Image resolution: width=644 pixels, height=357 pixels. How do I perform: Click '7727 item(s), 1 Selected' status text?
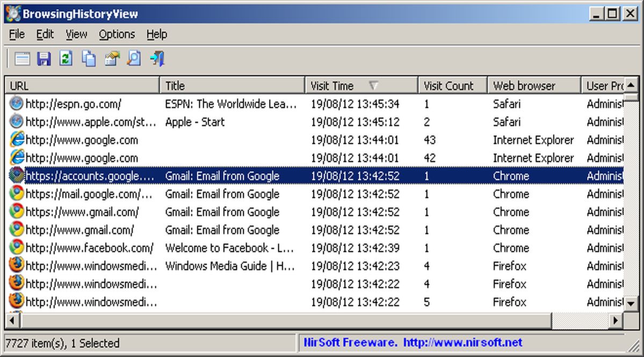coord(62,343)
